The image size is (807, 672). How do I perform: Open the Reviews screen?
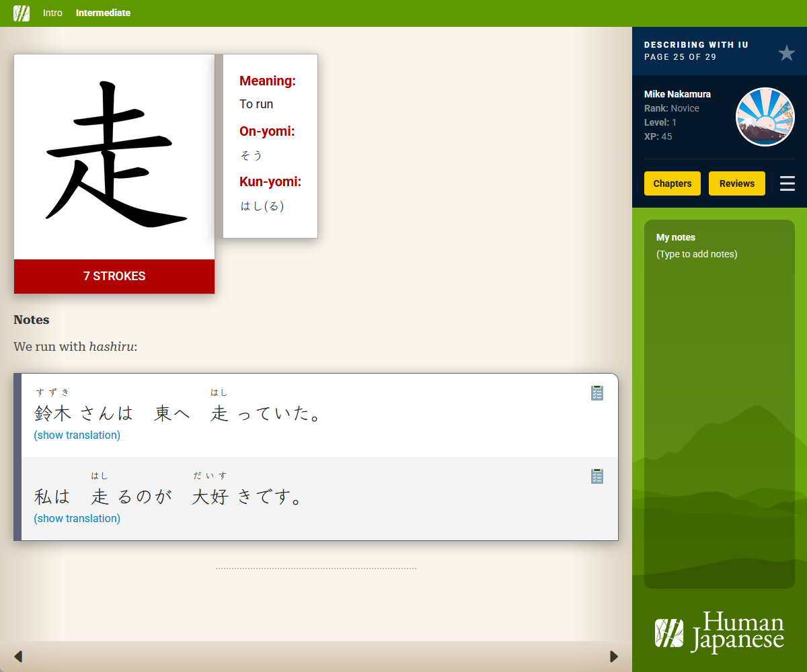click(736, 183)
